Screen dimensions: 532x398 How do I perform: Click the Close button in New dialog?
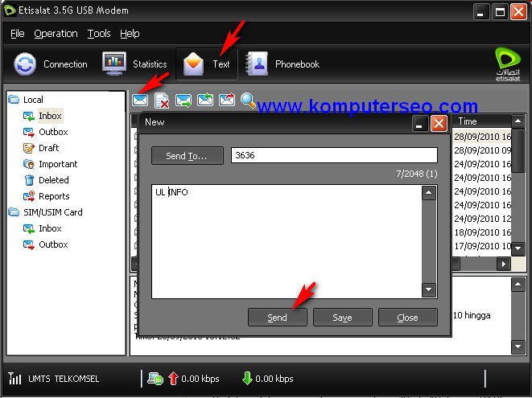407,318
